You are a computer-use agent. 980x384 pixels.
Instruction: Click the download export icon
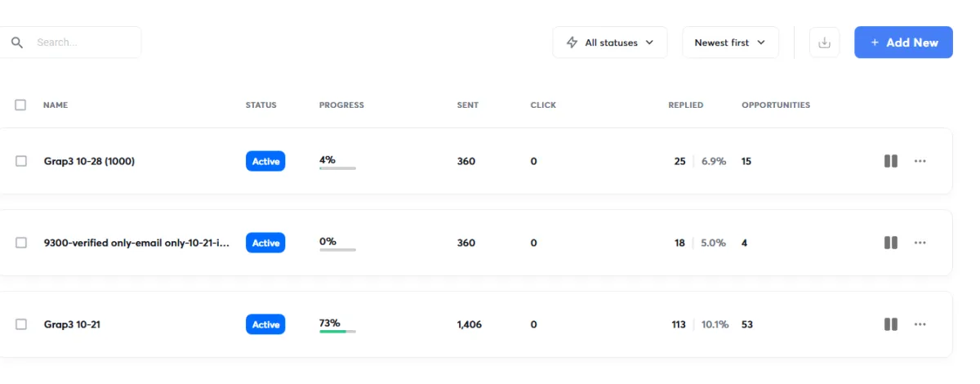[824, 42]
